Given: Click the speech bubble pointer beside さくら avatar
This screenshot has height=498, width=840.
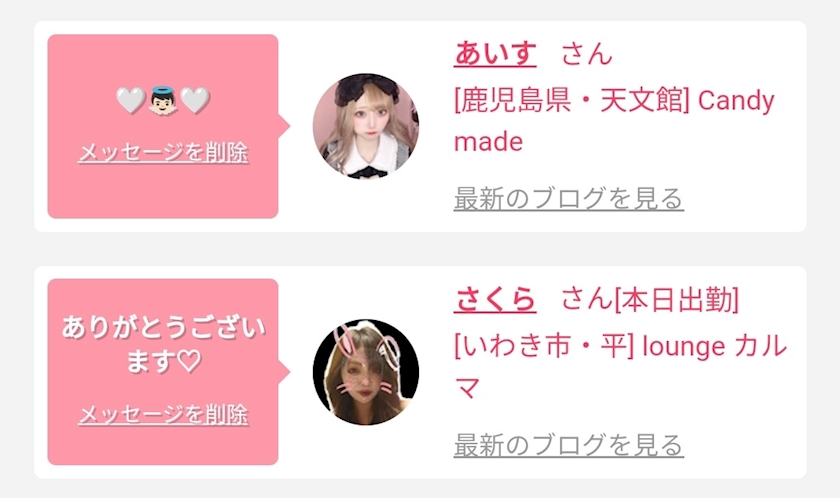Looking at the screenshot, I should coord(284,372).
